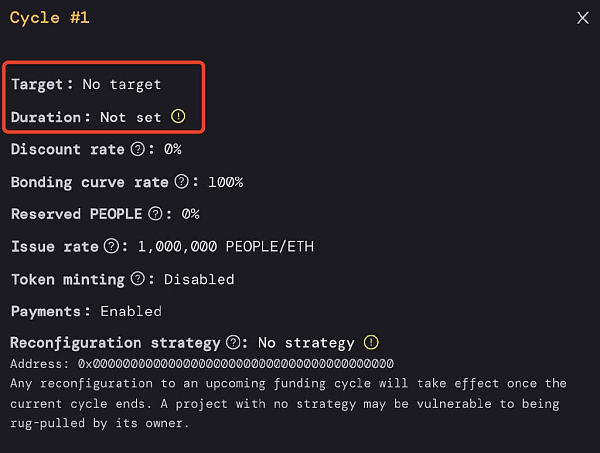Click the Cycle #1 title
Screen dimensions: 600x453
[49, 18]
